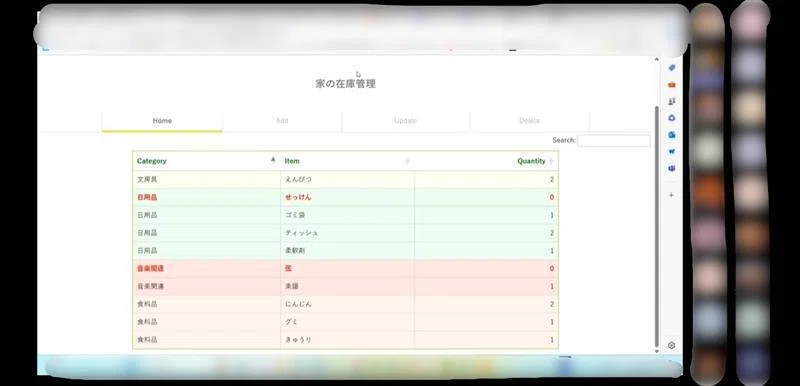Click the scrollbar down arrow
Screen dimensions: 800x386
pyautogui.click(x=657, y=351)
